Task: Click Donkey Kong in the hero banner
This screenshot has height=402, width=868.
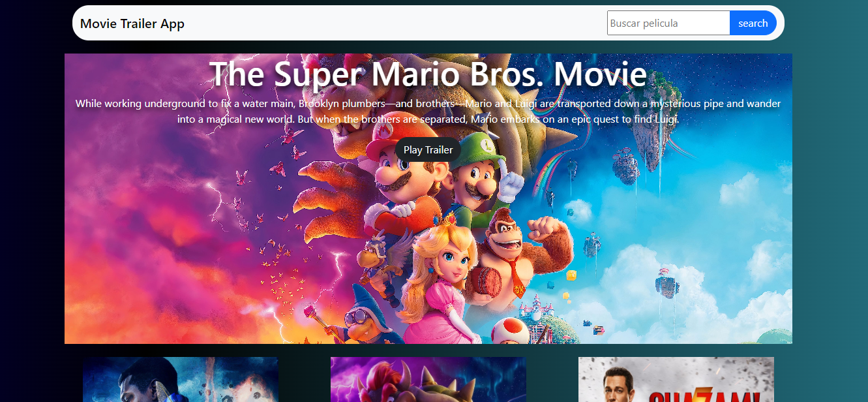Action: [515, 241]
